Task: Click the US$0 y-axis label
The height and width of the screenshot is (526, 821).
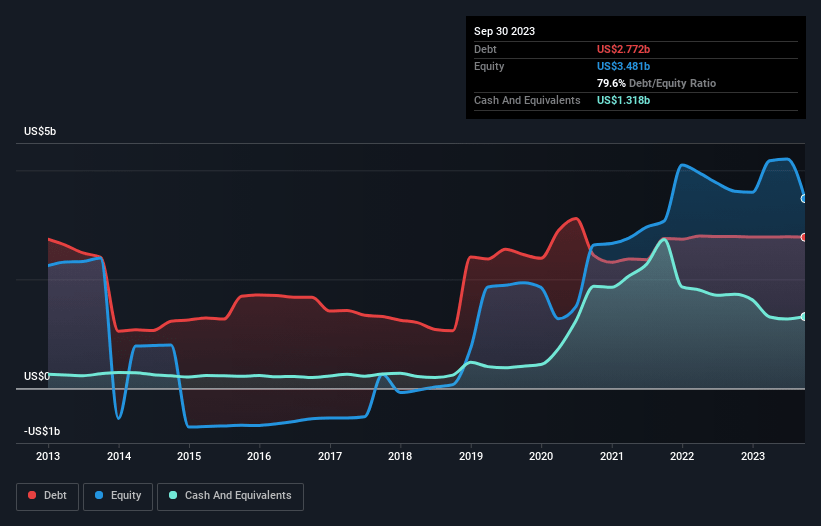Action: click(x=37, y=376)
